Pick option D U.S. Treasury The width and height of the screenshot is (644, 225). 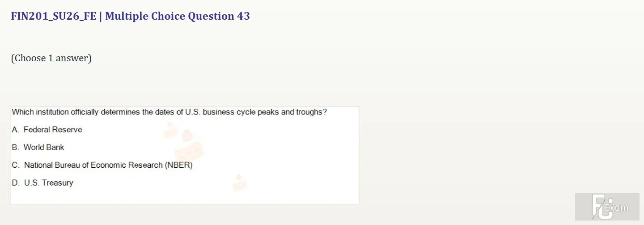click(x=42, y=183)
